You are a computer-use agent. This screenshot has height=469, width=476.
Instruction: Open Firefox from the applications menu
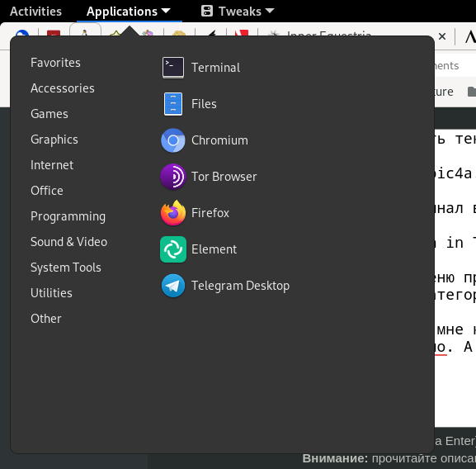[x=196, y=213]
